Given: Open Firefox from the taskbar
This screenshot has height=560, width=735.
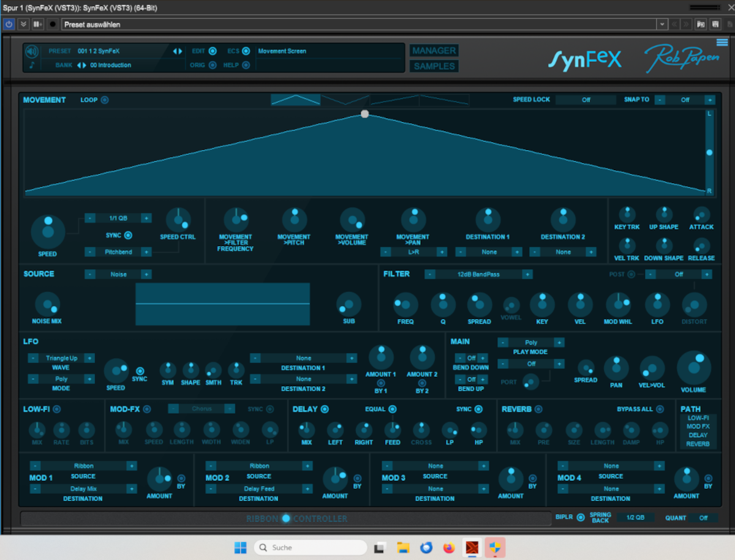Looking at the screenshot, I should (449, 548).
